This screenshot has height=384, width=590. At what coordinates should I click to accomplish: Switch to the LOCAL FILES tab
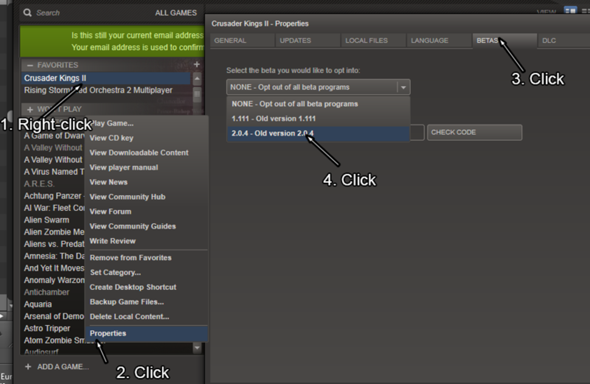373,41
